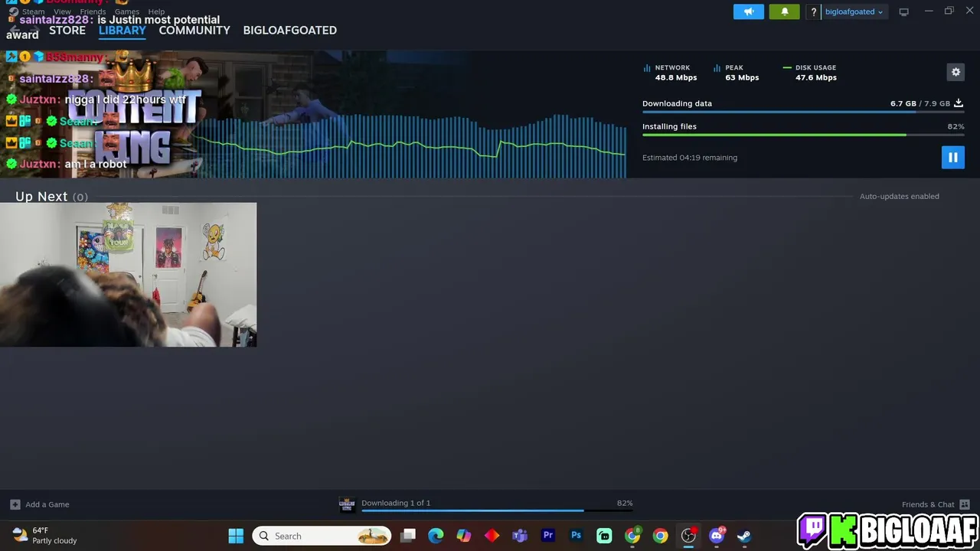Open the Friends & Chat label
The width and height of the screenshot is (980, 551).
pyautogui.click(x=928, y=504)
